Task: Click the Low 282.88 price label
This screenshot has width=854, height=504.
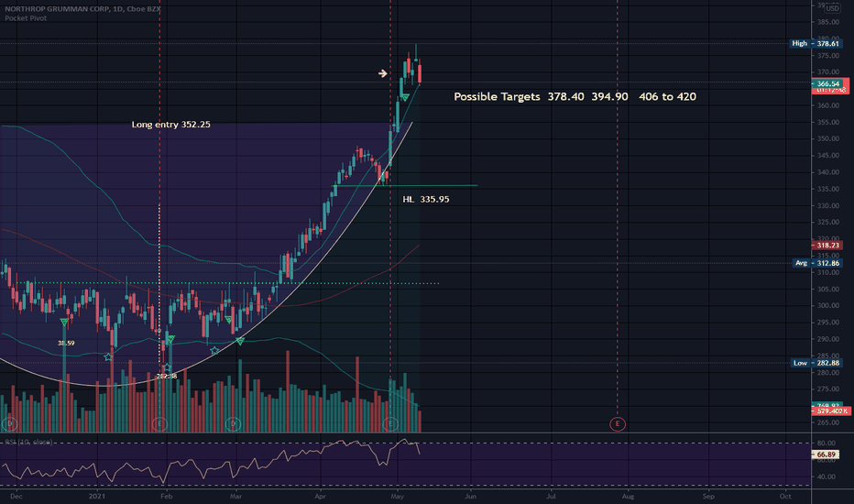Action: [816, 363]
